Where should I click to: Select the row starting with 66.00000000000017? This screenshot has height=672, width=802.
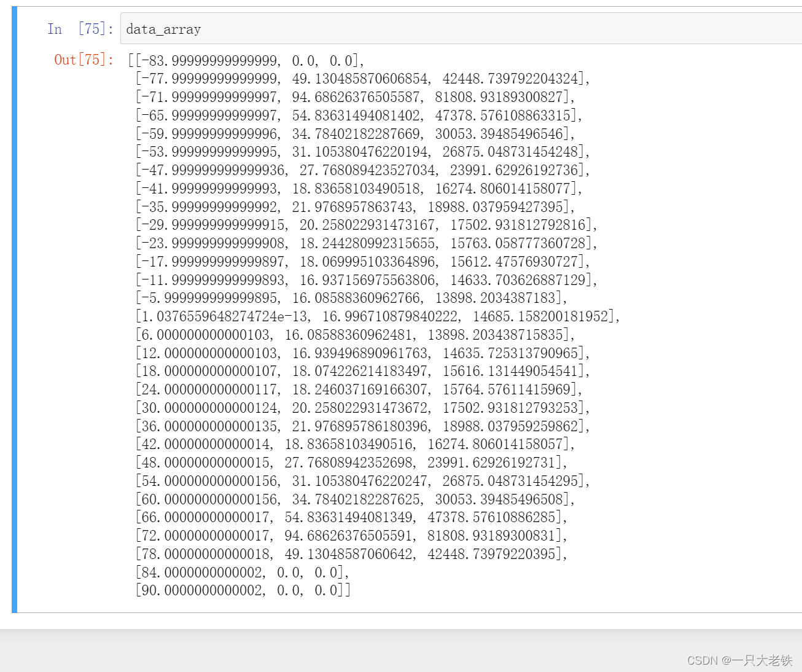click(x=352, y=517)
